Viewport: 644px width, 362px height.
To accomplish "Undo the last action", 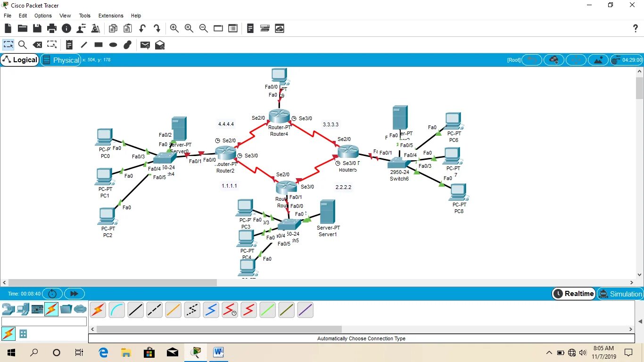I will pos(142,28).
